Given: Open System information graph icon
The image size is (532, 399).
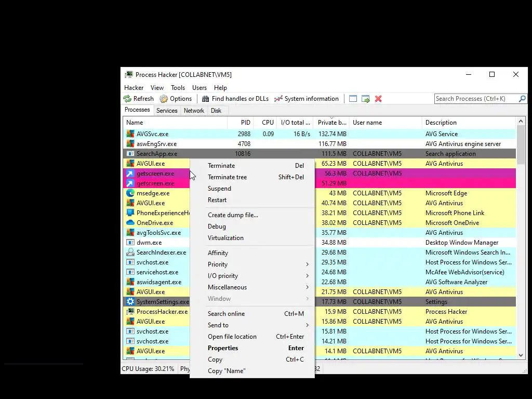Looking at the screenshot, I should (x=278, y=99).
